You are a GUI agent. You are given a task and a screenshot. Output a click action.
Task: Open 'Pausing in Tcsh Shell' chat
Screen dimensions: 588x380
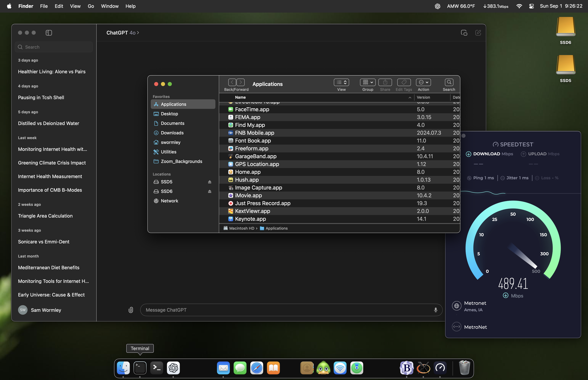tap(41, 97)
